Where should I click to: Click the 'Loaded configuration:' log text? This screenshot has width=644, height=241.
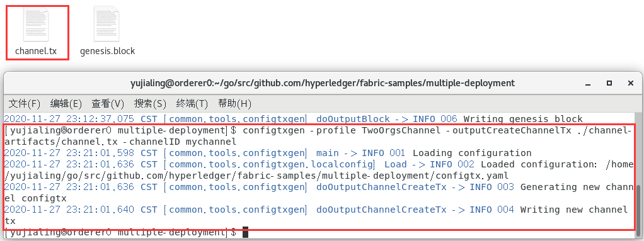[538, 164]
